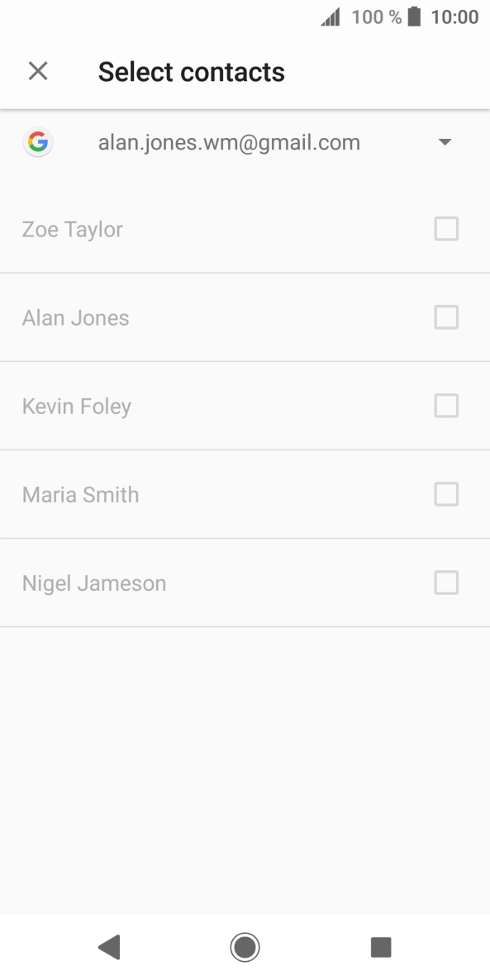Tick the checkbox beside Nigel Jameson
490x980 pixels.
coord(446,583)
